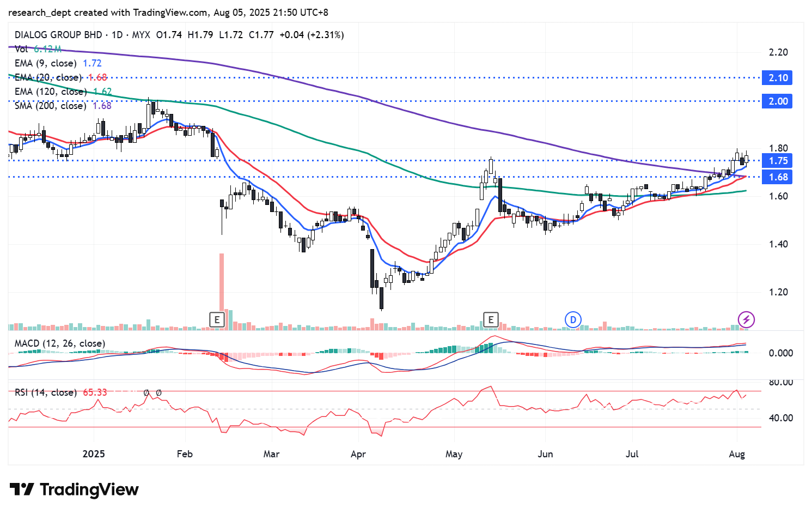The image size is (812, 514).
Task: Select the 2.10 price level label
Action: pos(778,78)
